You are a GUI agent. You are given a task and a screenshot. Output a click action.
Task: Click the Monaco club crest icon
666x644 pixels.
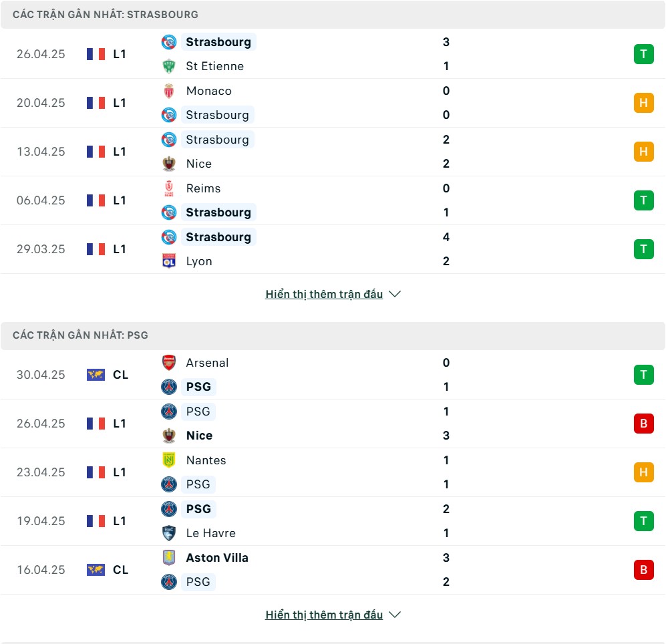pyautogui.click(x=169, y=91)
